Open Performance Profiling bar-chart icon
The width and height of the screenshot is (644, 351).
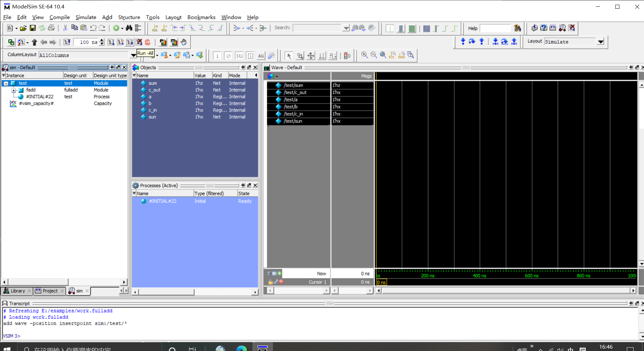[x=163, y=42]
